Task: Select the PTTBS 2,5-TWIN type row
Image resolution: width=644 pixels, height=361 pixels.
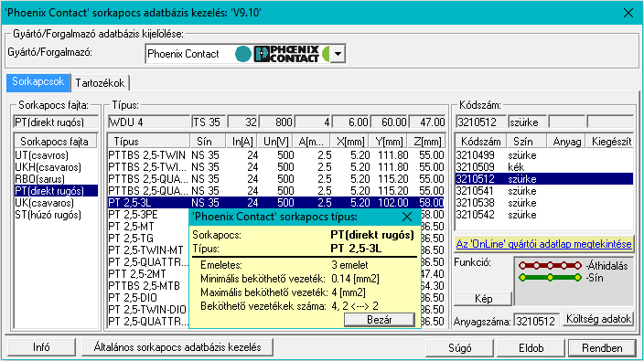Action: coord(276,155)
